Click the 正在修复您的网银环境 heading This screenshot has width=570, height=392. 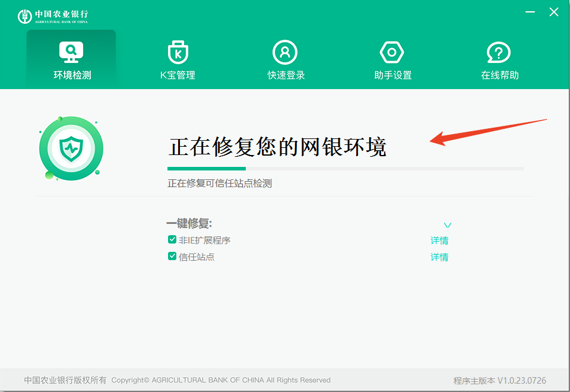click(277, 147)
